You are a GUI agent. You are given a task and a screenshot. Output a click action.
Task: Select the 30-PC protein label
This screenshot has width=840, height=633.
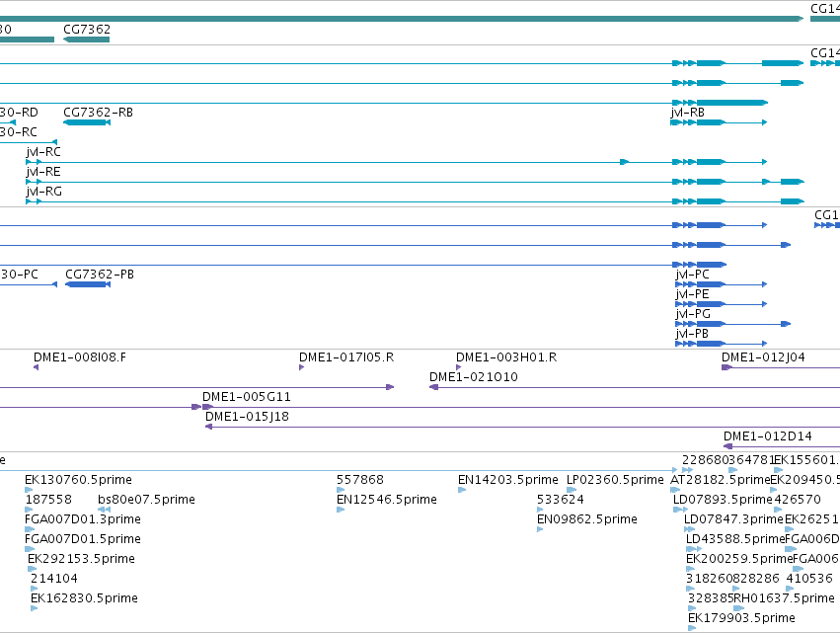tap(20, 274)
